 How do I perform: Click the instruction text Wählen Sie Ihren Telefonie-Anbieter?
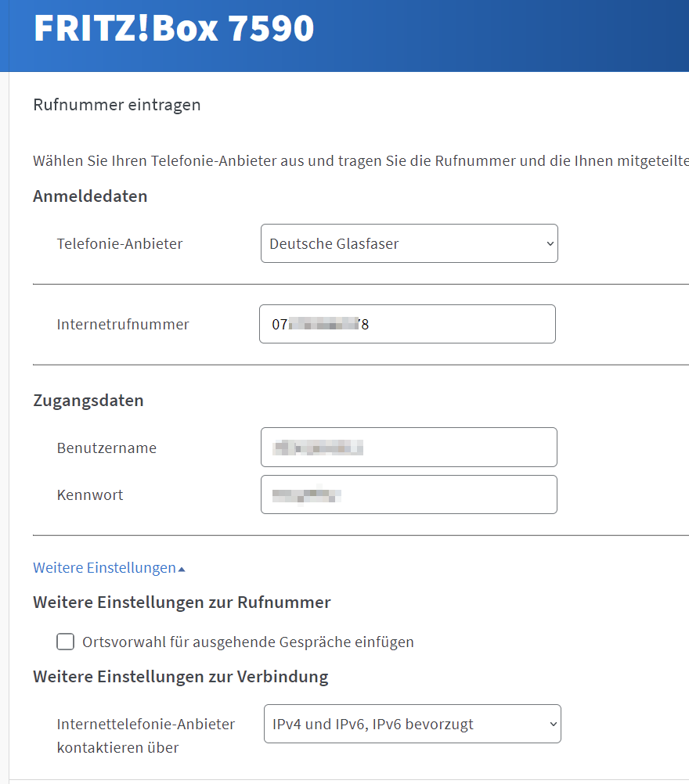[361, 161]
